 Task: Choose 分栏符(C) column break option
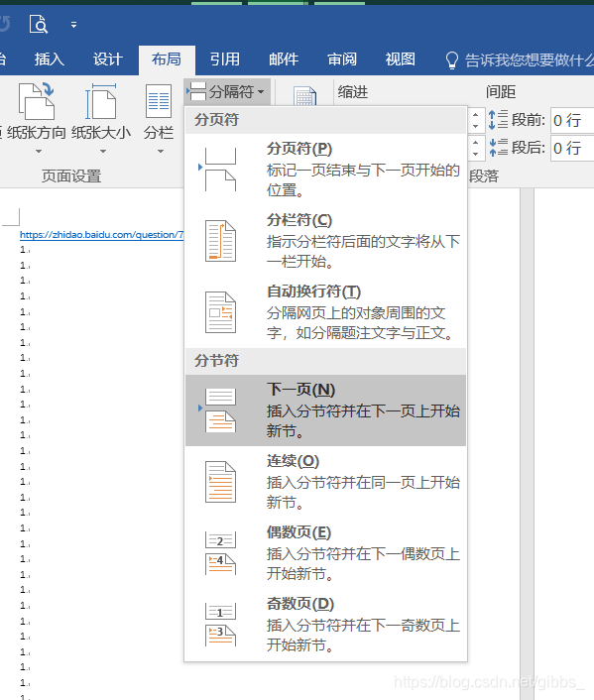coord(325,241)
